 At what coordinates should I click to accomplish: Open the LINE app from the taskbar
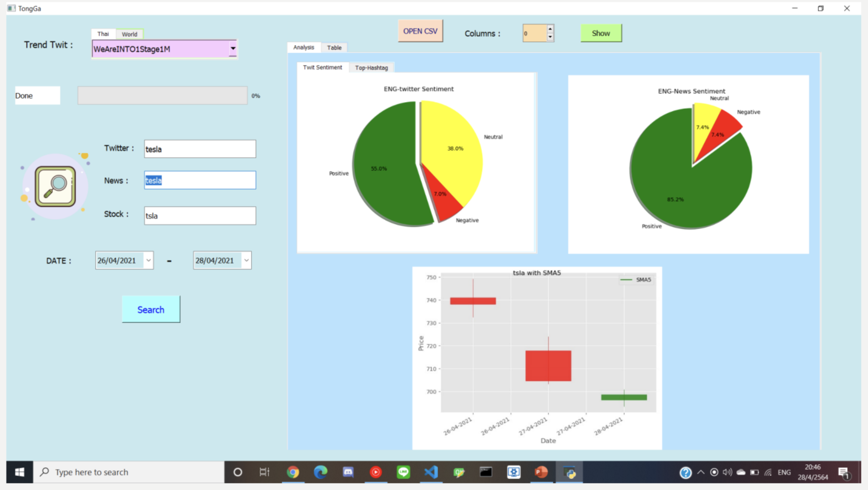pos(404,472)
